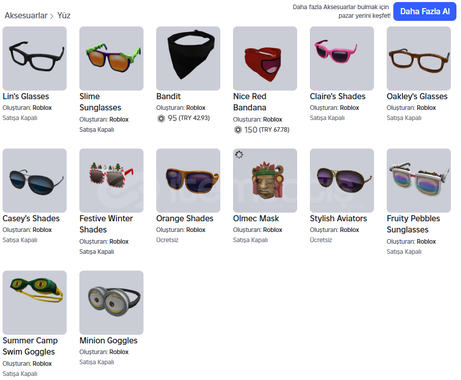This screenshot has height=380, width=461.
Task: View Festive Winter Shades thumbnail
Action: pos(111,180)
